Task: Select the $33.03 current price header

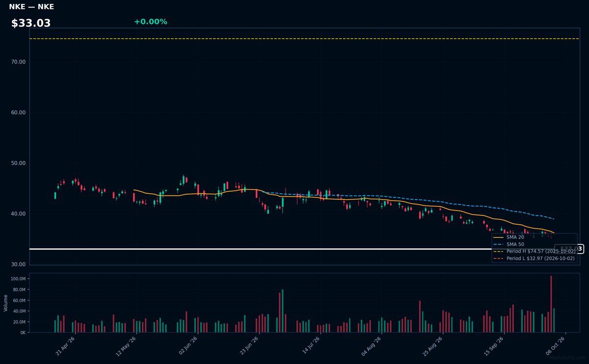Action: (x=31, y=23)
